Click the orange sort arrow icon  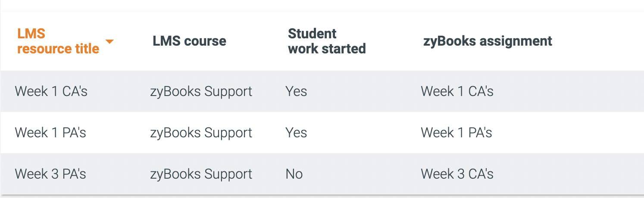(x=109, y=42)
